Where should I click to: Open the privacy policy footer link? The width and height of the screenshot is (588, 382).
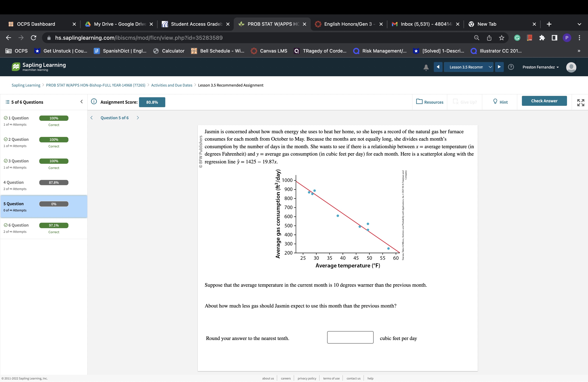click(307, 378)
